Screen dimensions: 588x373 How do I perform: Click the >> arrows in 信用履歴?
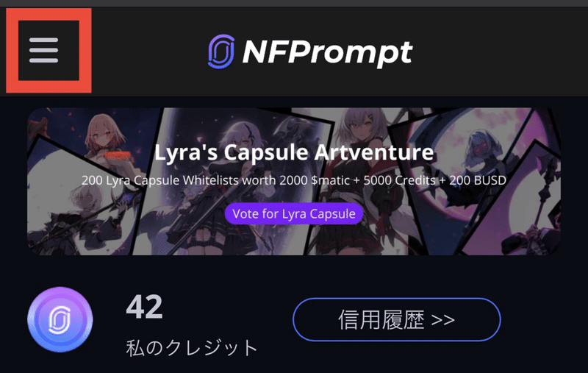pos(443,320)
